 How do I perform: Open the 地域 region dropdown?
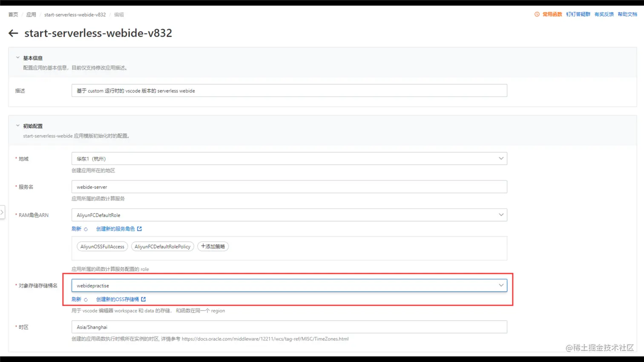pos(289,159)
